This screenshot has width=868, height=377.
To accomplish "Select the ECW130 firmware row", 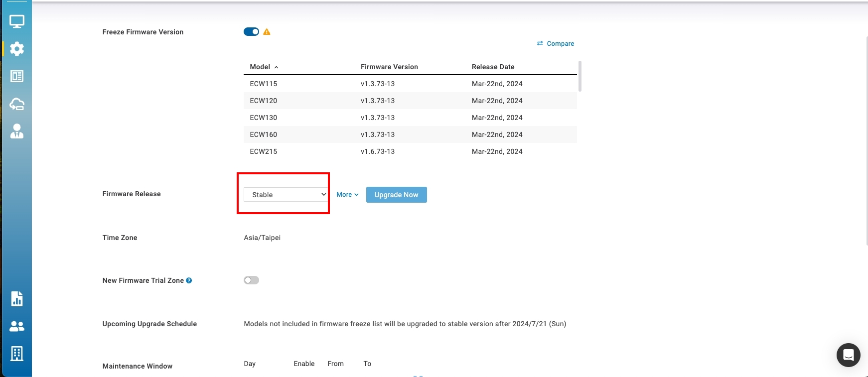I will coord(409,118).
